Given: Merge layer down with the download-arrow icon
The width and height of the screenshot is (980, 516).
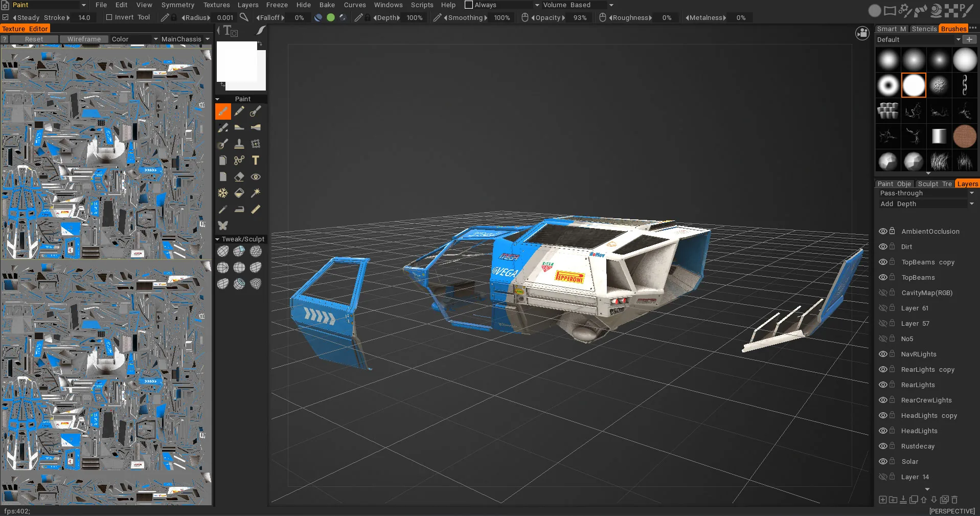Looking at the screenshot, I should point(903,500).
